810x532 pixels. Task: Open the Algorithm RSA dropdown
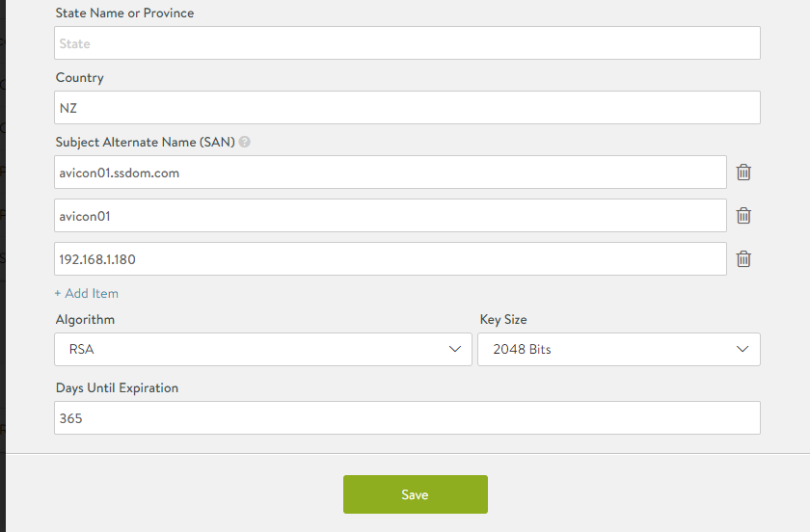click(x=263, y=349)
